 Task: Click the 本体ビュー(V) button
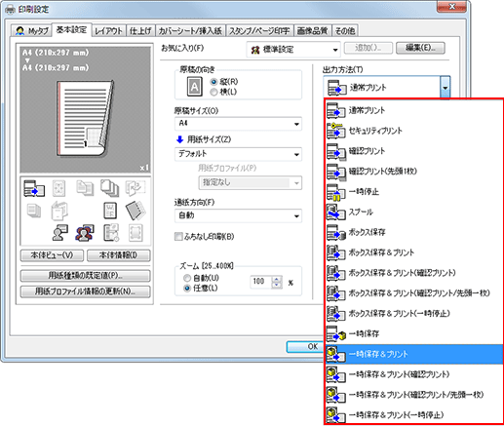[x=52, y=255]
